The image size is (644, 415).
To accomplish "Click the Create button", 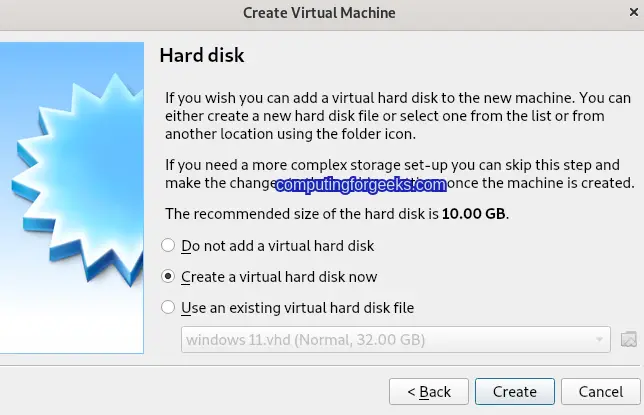I will click(515, 392).
